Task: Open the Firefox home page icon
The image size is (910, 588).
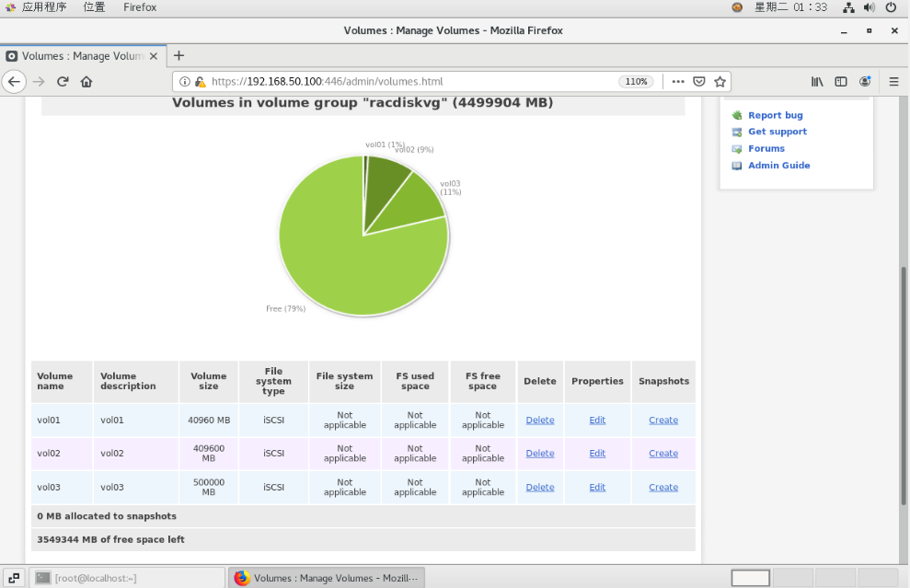Action: pyautogui.click(x=86, y=82)
